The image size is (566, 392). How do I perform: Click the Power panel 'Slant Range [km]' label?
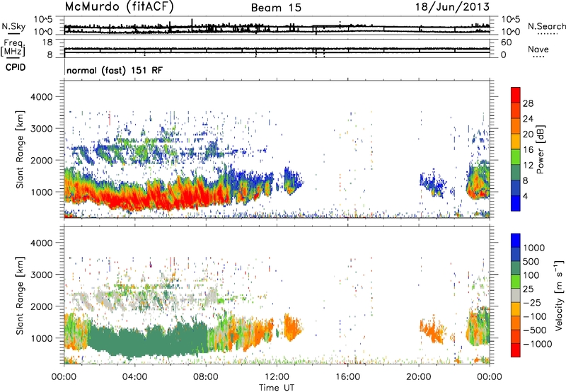(20, 149)
